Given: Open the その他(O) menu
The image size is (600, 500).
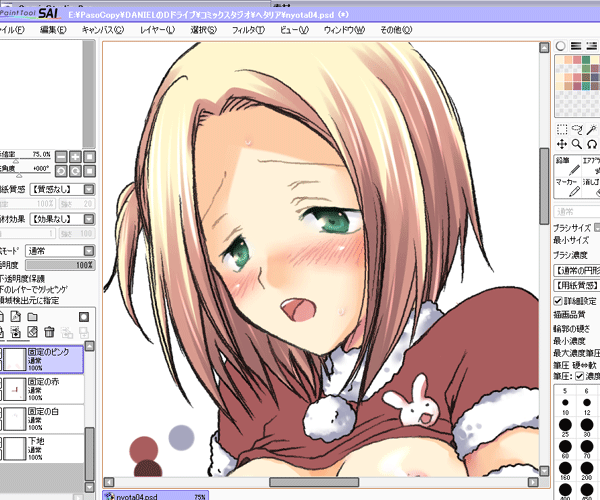Looking at the screenshot, I should [x=396, y=30].
